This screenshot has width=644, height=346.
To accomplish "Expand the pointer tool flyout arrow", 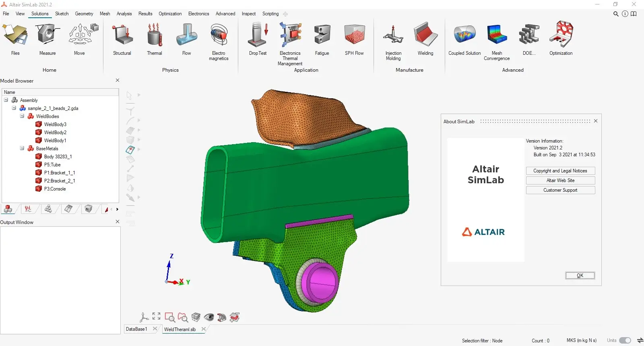I will (139, 95).
